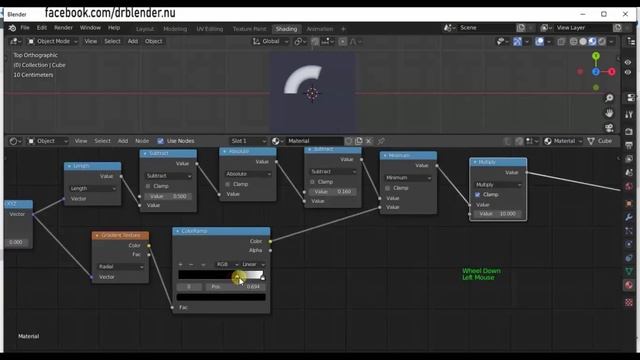Click the green Y axis on navigation gizmo
The width and height of the screenshot is (640, 360).
point(596,56)
